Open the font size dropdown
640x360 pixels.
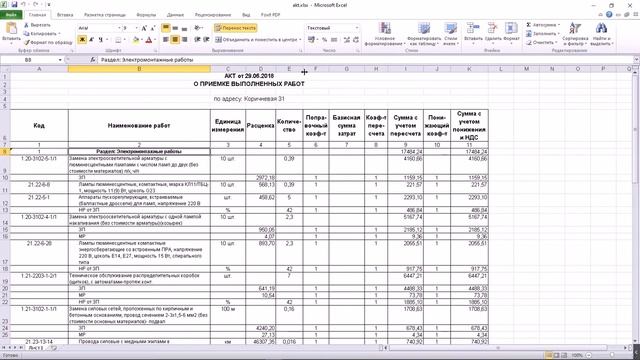click(136, 28)
